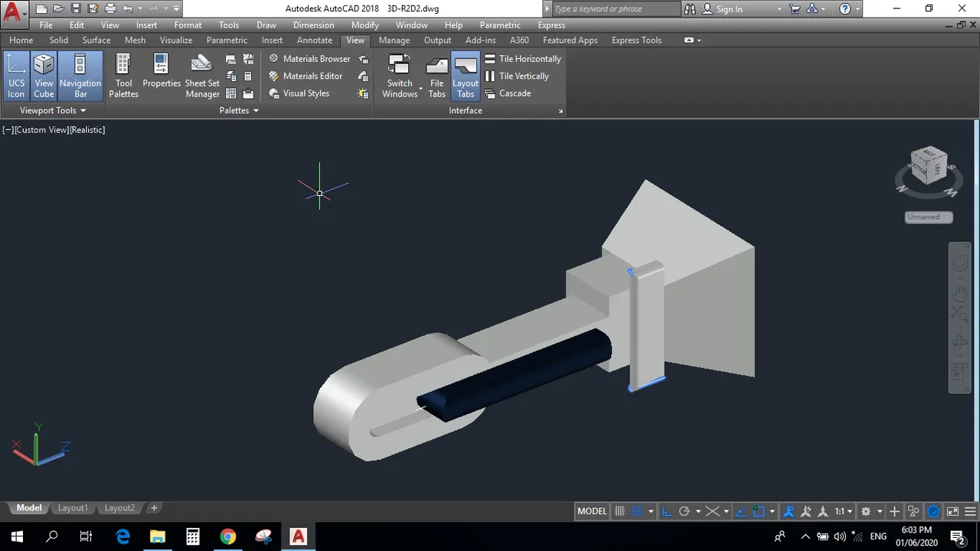The height and width of the screenshot is (551, 980).
Task: Toggle ortho mode in status bar
Action: coord(667,511)
